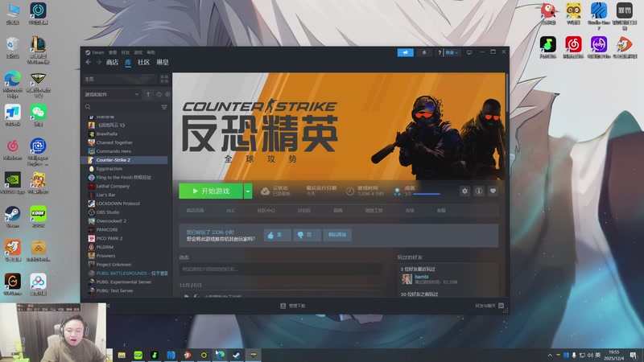
Task: Select Overcooked! 2 in the game list
Action: click(111, 220)
